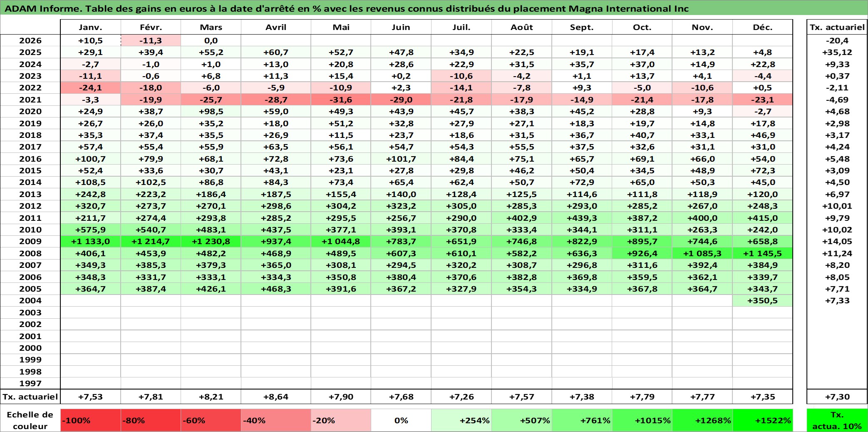Image resolution: width=868 pixels, height=432 pixels.
Task: Click the 'Nov.' column header
Action: pos(702,27)
